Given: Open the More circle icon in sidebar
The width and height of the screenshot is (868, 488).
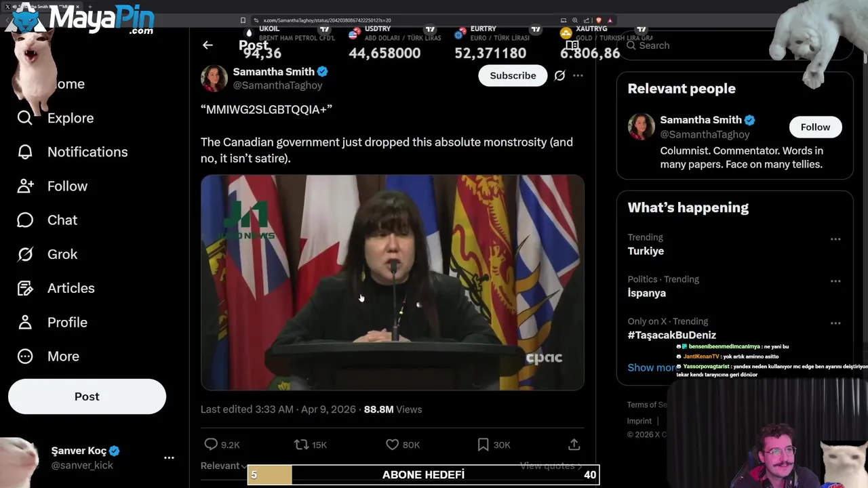Looking at the screenshot, I should 25,356.
